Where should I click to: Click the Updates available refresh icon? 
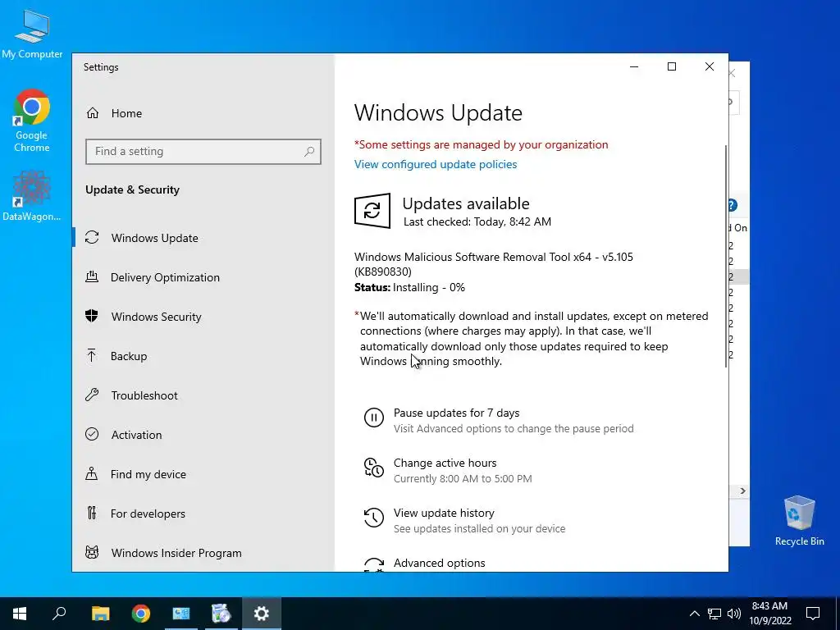click(x=372, y=211)
